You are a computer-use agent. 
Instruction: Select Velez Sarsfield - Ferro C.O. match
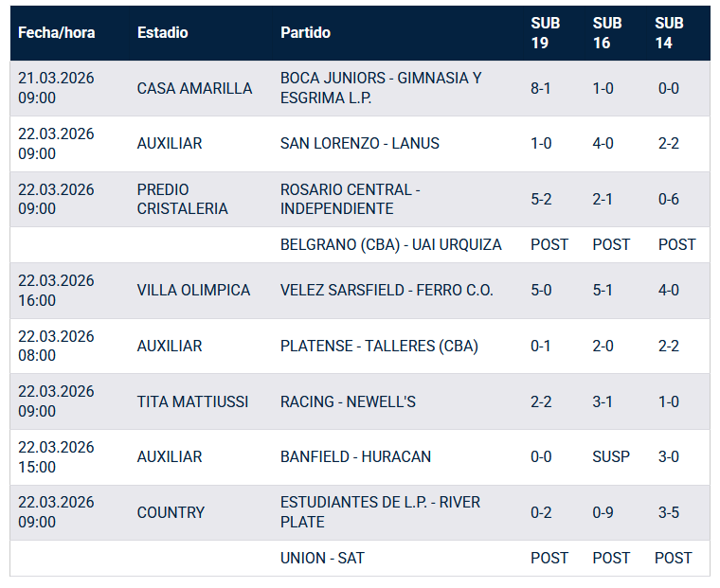click(x=387, y=290)
